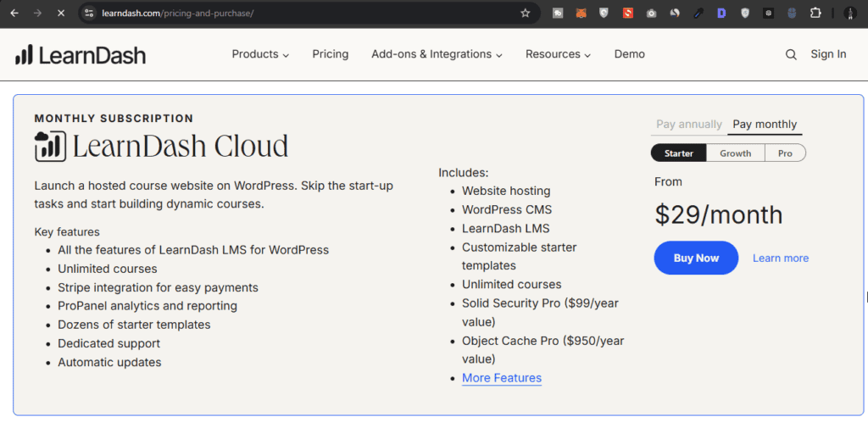Click 'Stripe integration for easy payments' text
The width and height of the screenshot is (868, 428).
(x=158, y=287)
